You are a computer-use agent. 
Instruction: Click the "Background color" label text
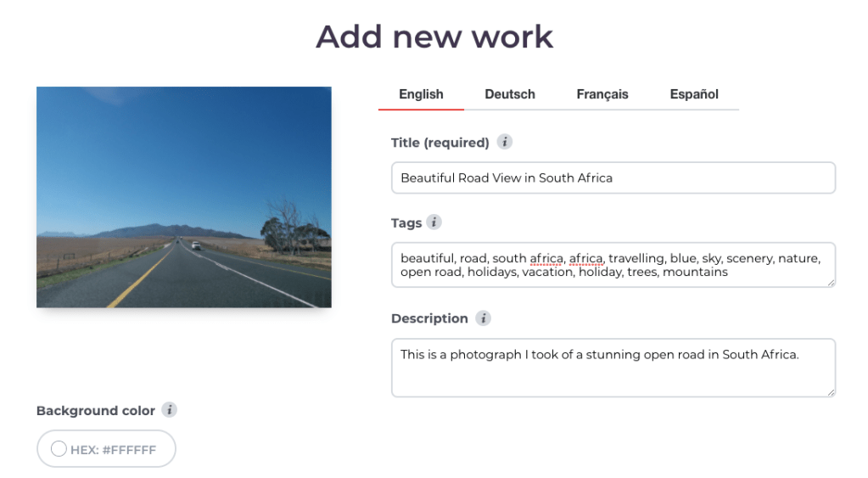click(95, 410)
